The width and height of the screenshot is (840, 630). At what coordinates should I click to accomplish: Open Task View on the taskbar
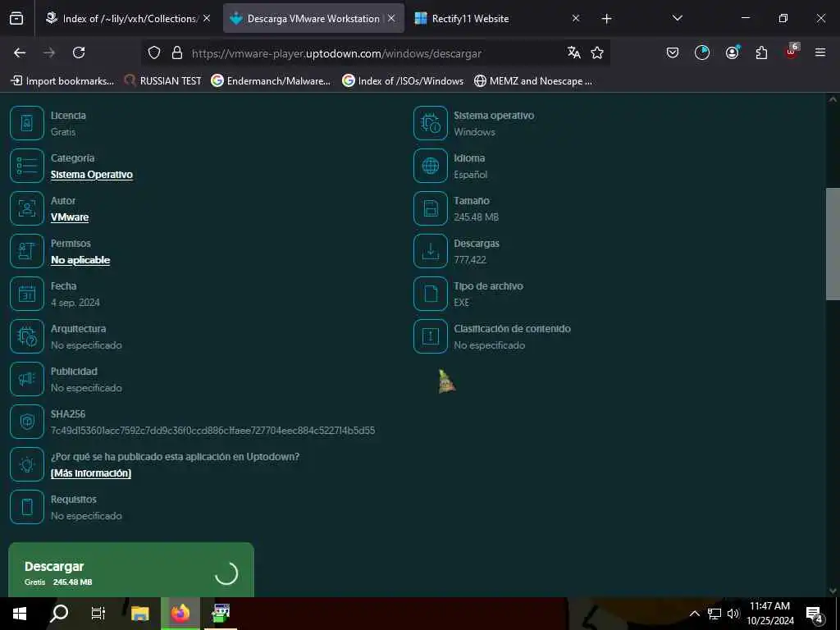[x=98, y=614]
